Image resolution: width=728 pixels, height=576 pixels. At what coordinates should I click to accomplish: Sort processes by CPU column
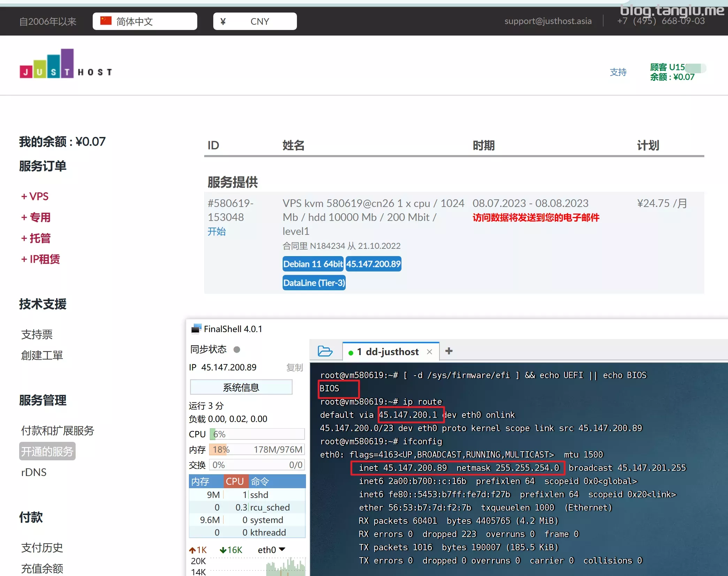point(236,481)
